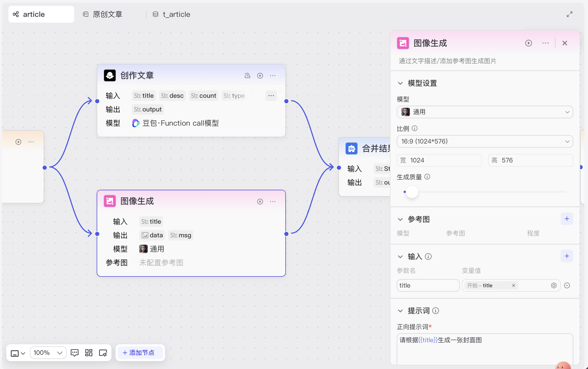
Task: Open the 模型 dropdown showing 通用
Action: pos(484,112)
